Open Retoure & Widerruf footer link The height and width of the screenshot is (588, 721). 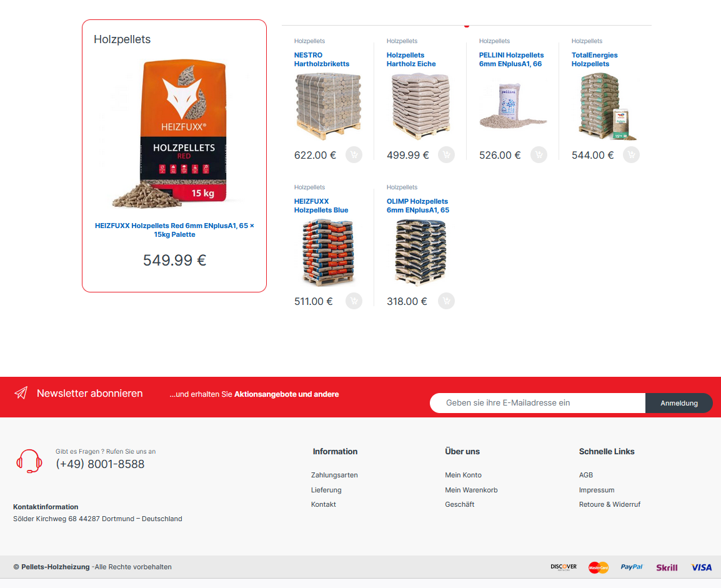(x=609, y=504)
